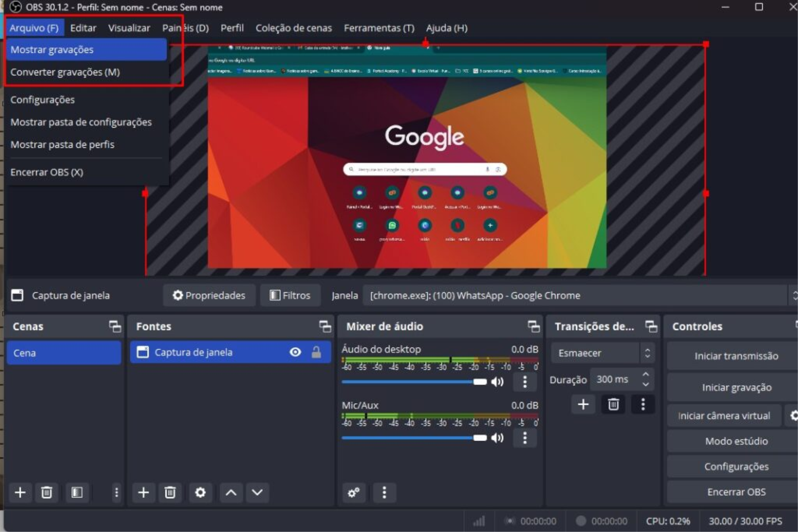Image resolution: width=798 pixels, height=532 pixels.
Task: Adjust the Áudio do desktop volume slider
Action: (x=414, y=382)
